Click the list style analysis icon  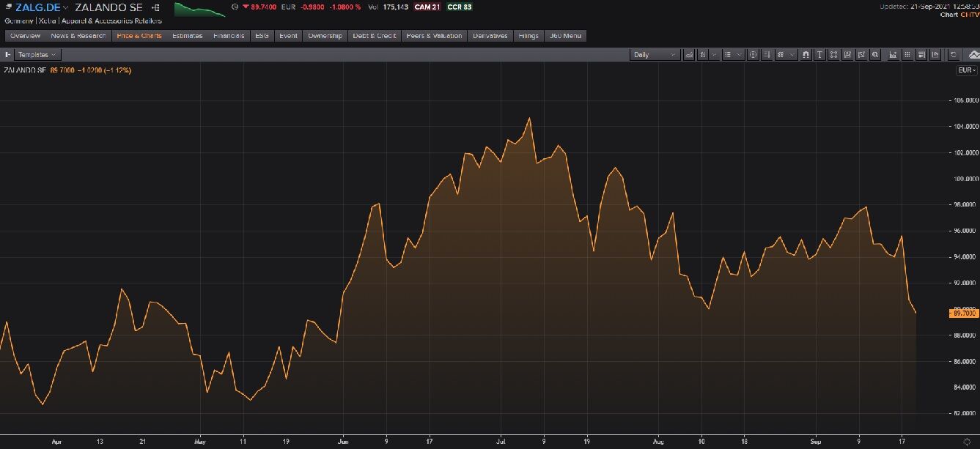pos(727,55)
